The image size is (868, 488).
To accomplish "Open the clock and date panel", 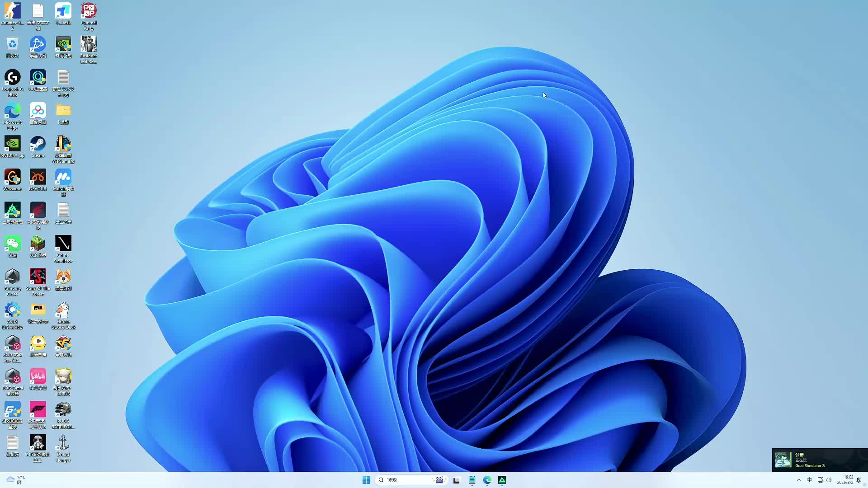I will point(844,480).
